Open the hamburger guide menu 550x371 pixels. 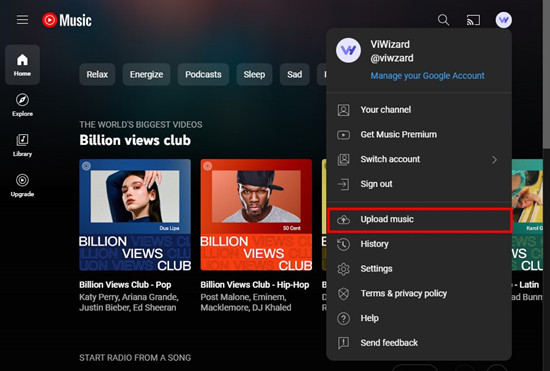(22, 20)
